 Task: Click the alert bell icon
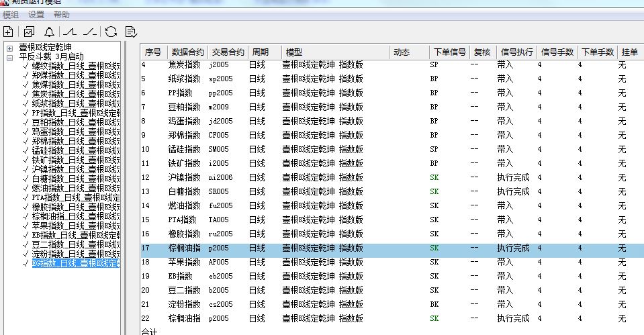click(49, 32)
